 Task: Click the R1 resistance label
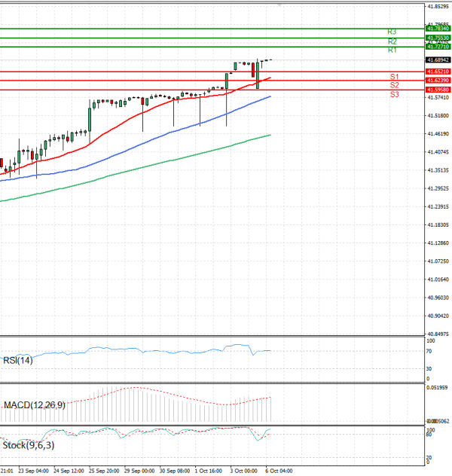coord(392,50)
